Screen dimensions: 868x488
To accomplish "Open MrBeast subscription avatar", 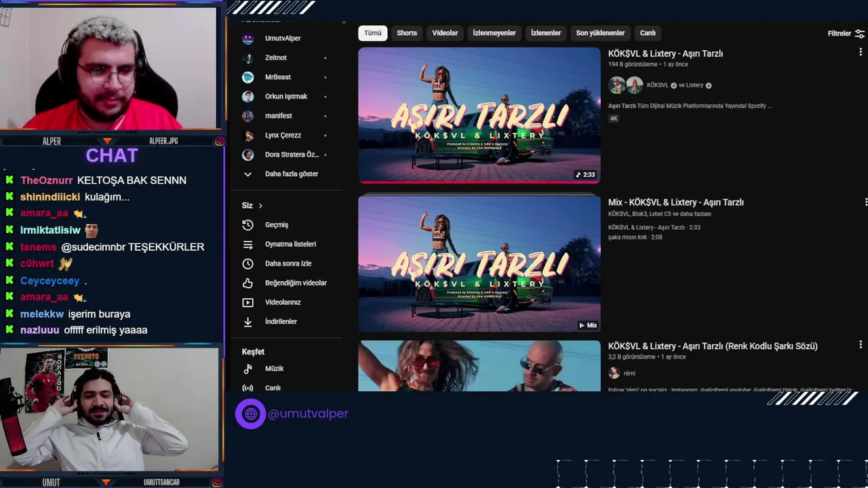I will click(x=248, y=77).
